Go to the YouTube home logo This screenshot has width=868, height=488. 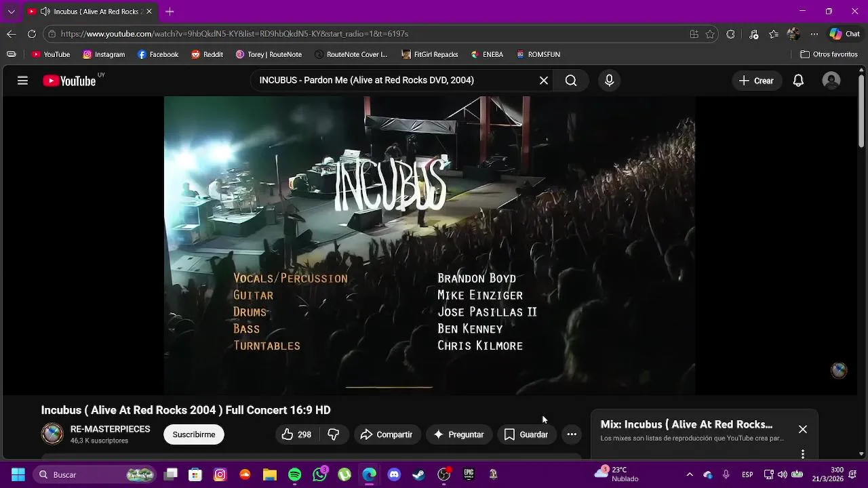[69, 81]
